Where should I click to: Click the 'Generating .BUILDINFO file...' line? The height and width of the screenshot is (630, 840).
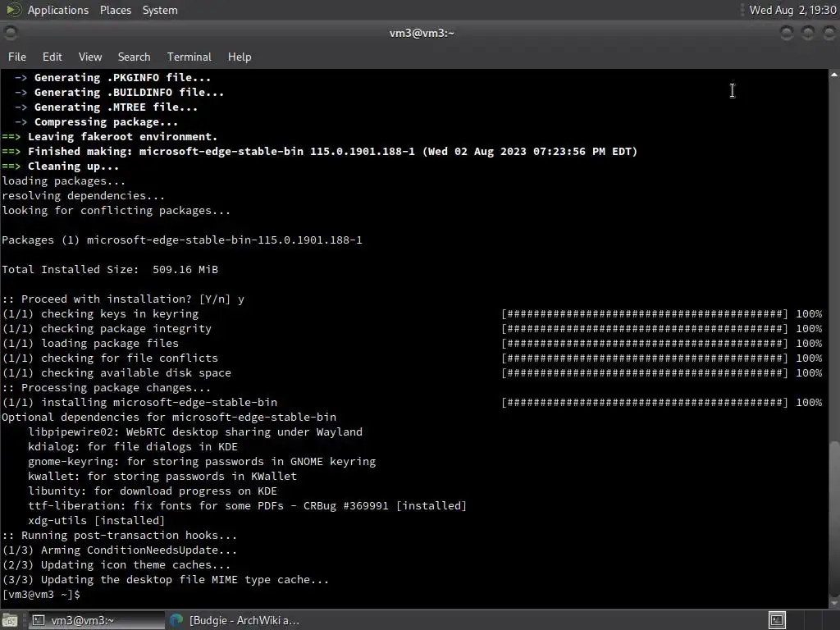tap(120, 92)
